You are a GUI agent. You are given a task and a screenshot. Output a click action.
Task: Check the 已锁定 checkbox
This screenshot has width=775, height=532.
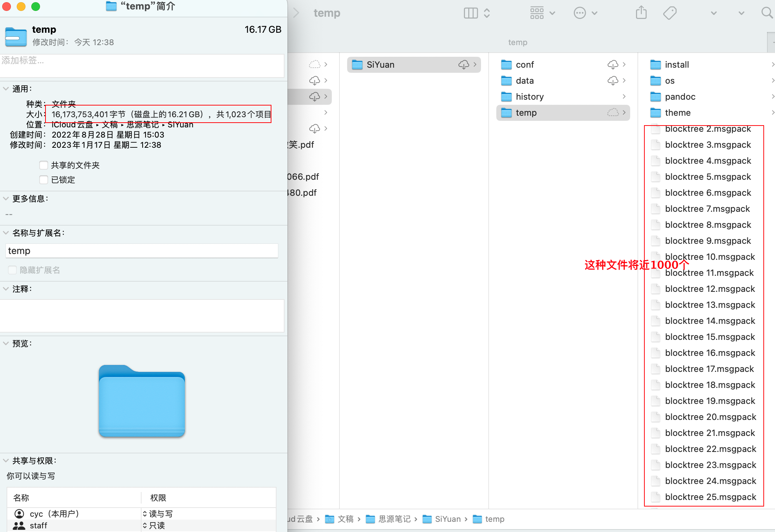(x=44, y=180)
